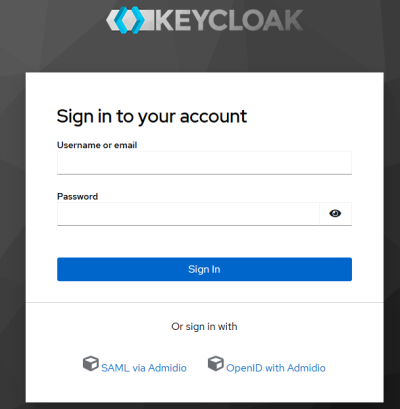The image size is (400, 409).
Task: Click the gray hexagon edge of Keycloak logo
Action: pos(110,20)
